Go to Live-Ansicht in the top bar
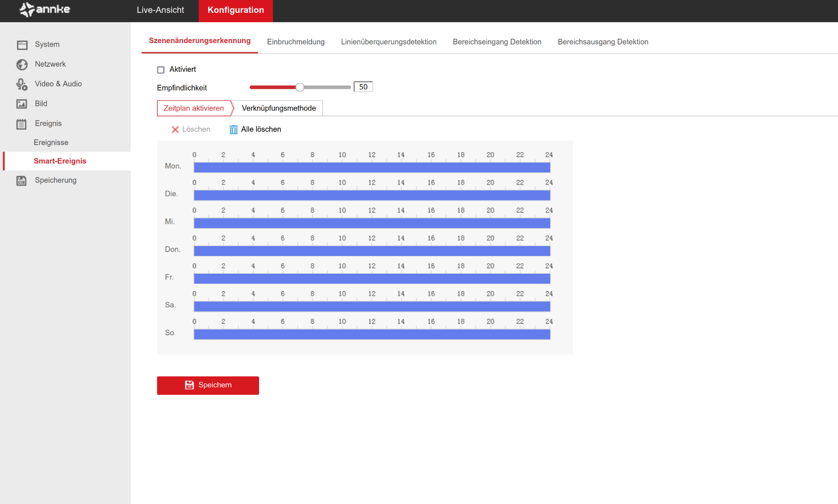838x504 pixels. pos(160,10)
